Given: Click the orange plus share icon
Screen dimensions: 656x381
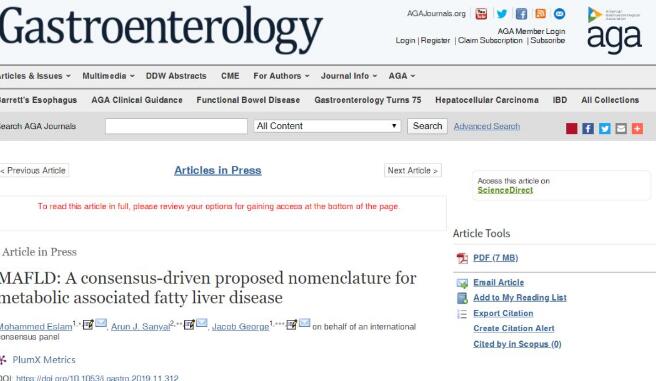Looking at the screenshot, I should tap(637, 128).
